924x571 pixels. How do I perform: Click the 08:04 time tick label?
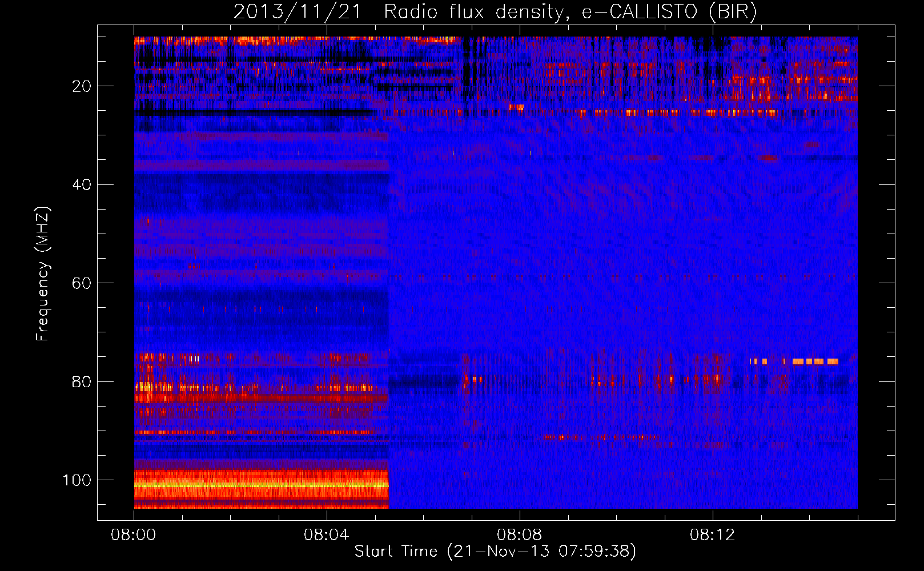point(326,535)
